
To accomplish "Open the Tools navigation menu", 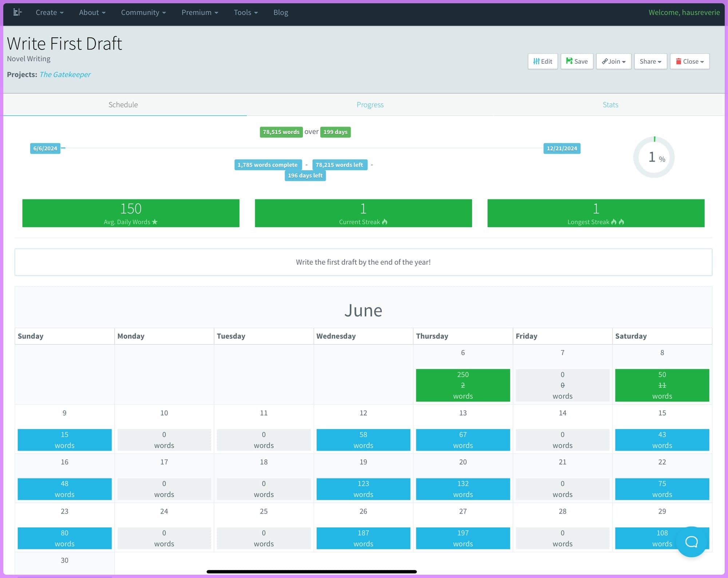I will click(x=246, y=12).
